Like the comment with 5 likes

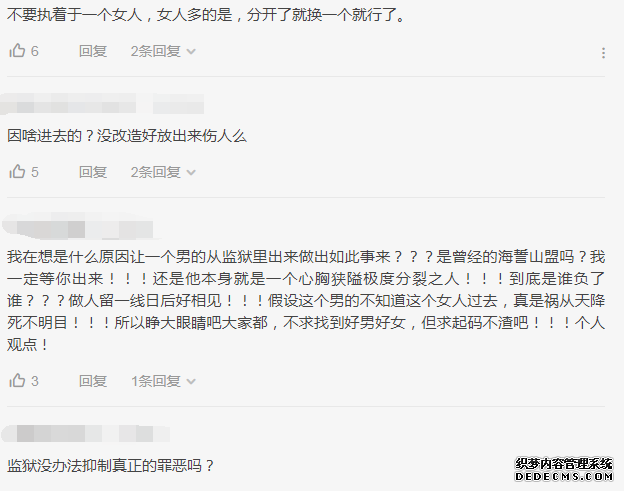[x=17, y=172]
